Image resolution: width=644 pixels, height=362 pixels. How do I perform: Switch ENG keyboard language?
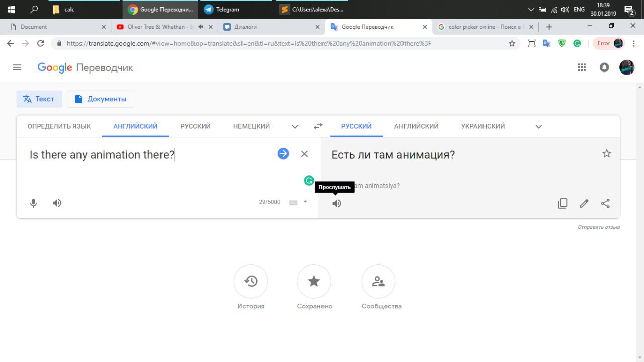579,9
